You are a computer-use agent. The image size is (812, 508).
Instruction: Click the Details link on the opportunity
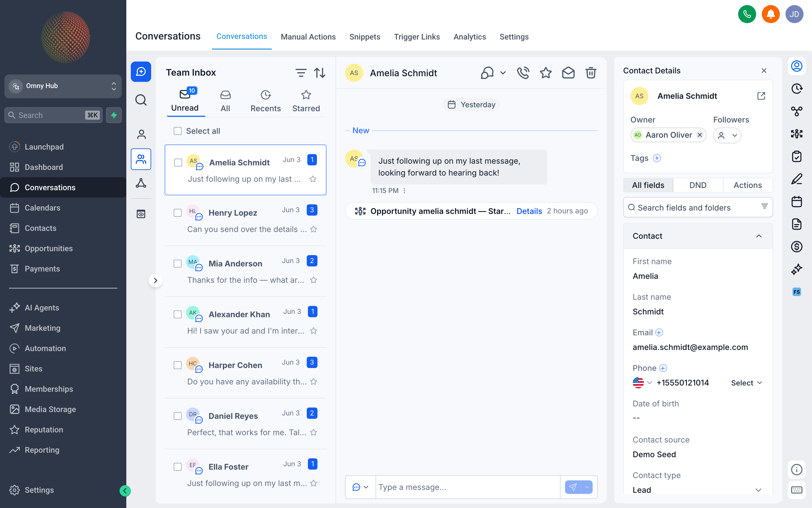click(x=529, y=211)
